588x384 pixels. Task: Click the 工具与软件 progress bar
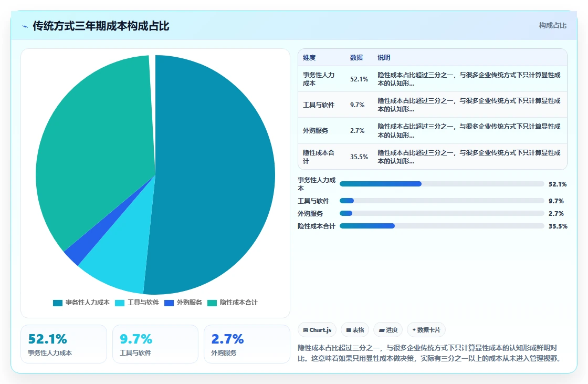pos(442,201)
